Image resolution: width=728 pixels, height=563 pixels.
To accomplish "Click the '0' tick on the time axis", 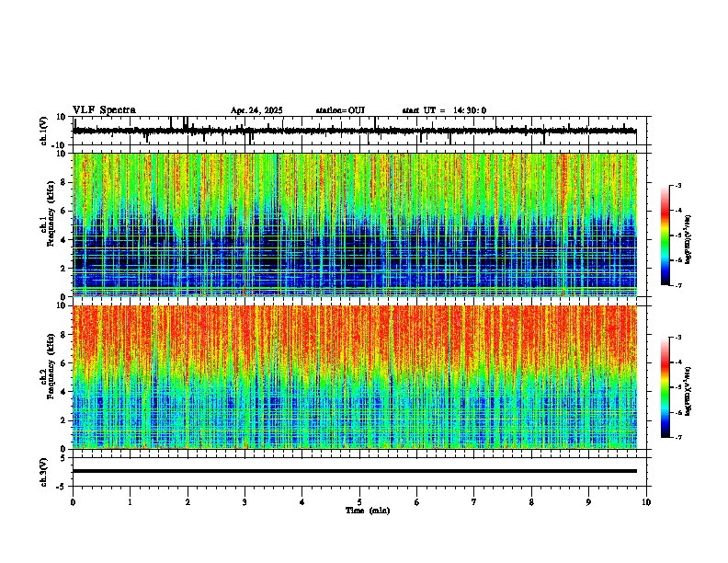I will click(x=73, y=502).
